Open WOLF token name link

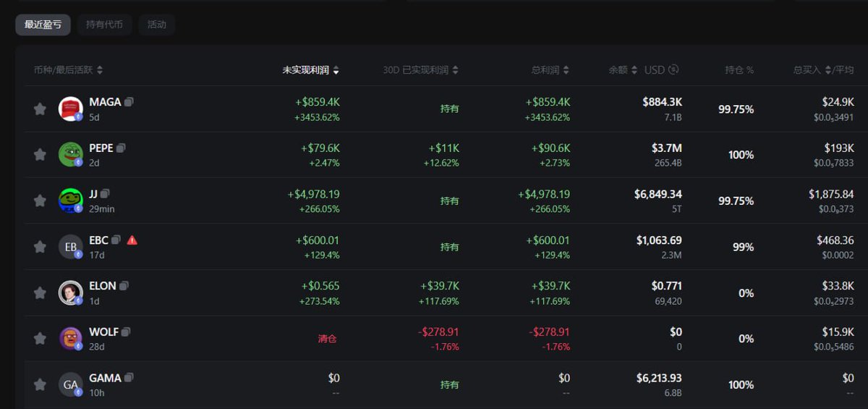pyautogui.click(x=103, y=332)
